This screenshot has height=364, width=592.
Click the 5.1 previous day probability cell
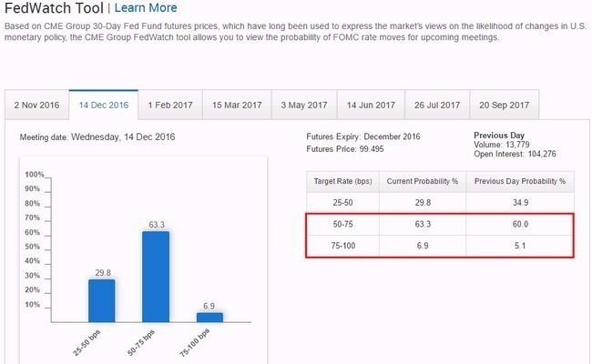click(520, 246)
